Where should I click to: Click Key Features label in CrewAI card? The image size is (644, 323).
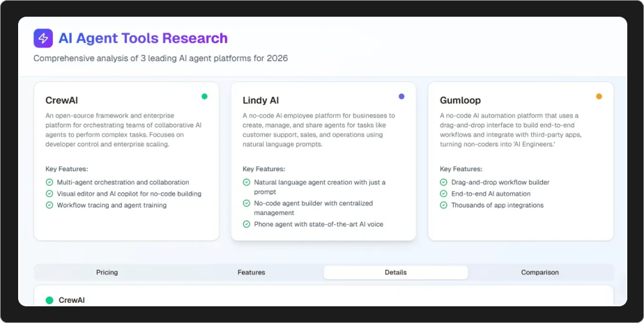(x=67, y=168)
